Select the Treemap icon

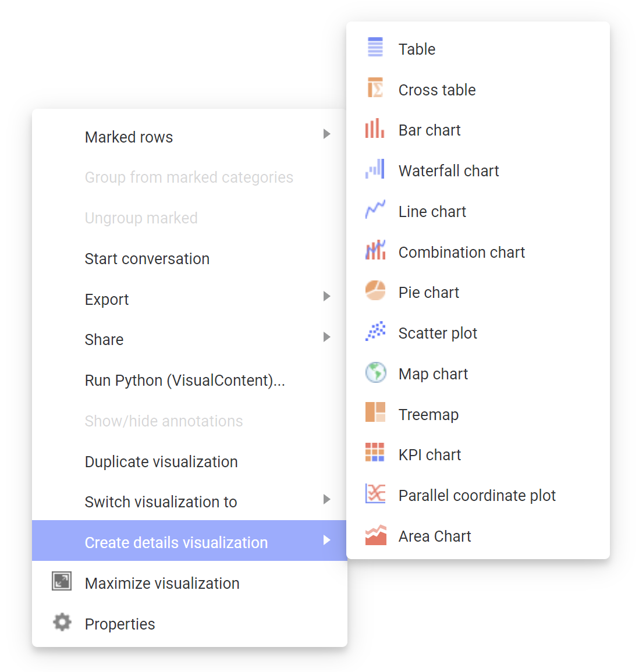[375, 413]
